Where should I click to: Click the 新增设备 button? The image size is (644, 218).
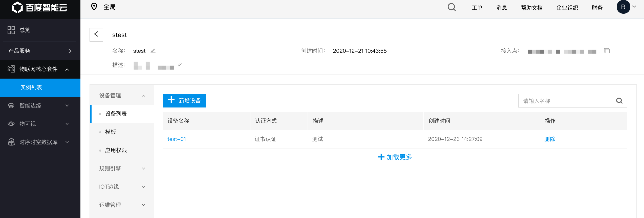184,101
